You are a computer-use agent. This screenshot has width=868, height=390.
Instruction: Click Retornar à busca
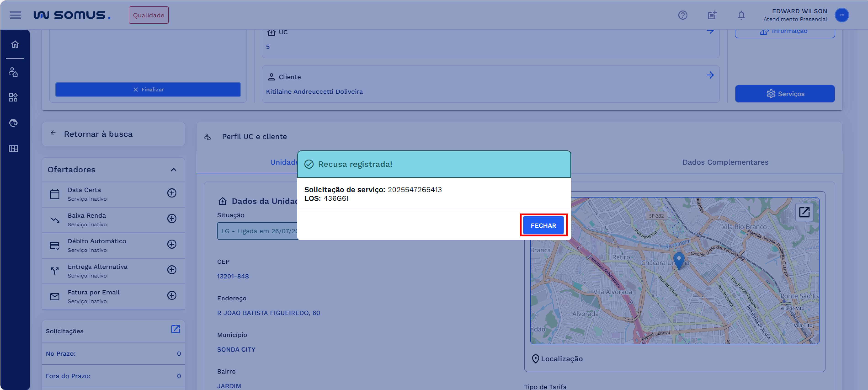[98, 134]
